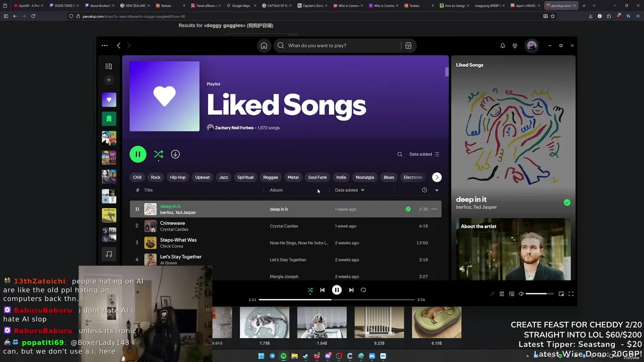Click the playlist vertical scrollbar
This screenshot has height=362, width=644.
click(447, 72)
